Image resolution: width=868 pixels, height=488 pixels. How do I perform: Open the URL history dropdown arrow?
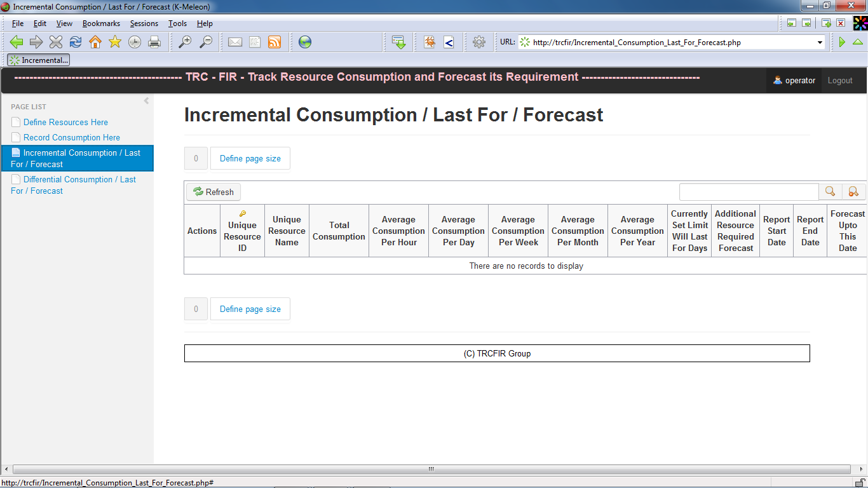pos(820,43)
